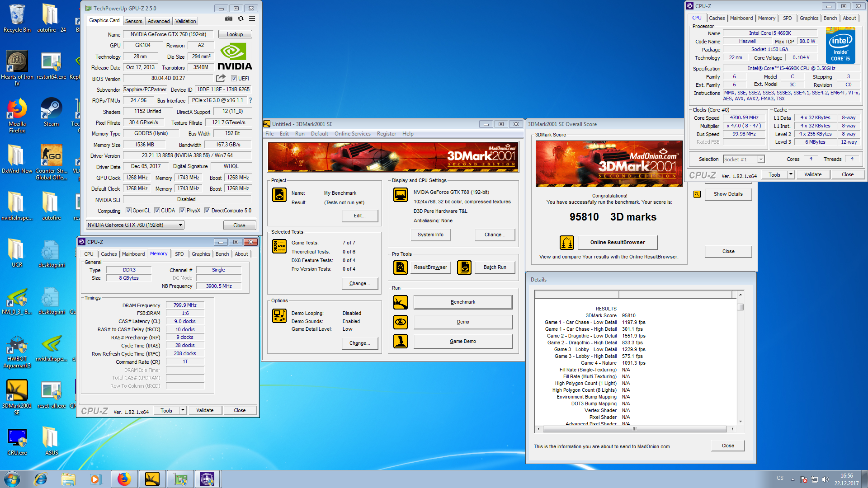Show hidden system tray icons
Screen dimensions: 868x488
click(792, 479)
